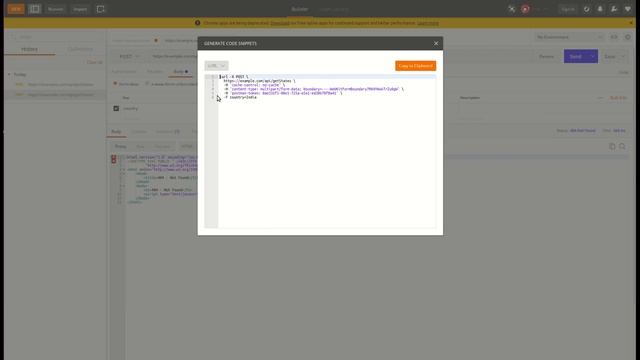Open the Authorization request tab
The image size is (640, 360).
click(124, 71)
